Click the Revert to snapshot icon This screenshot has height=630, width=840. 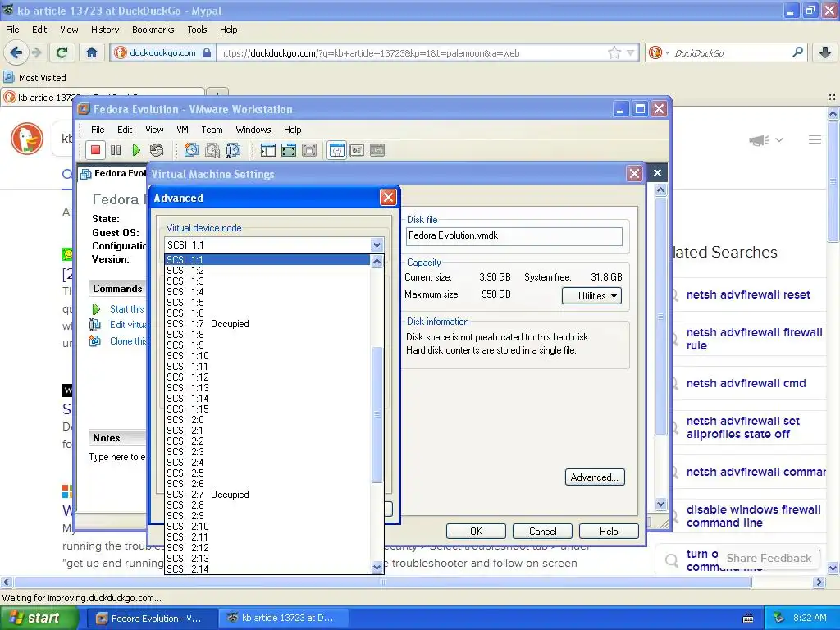click(212, 151)
